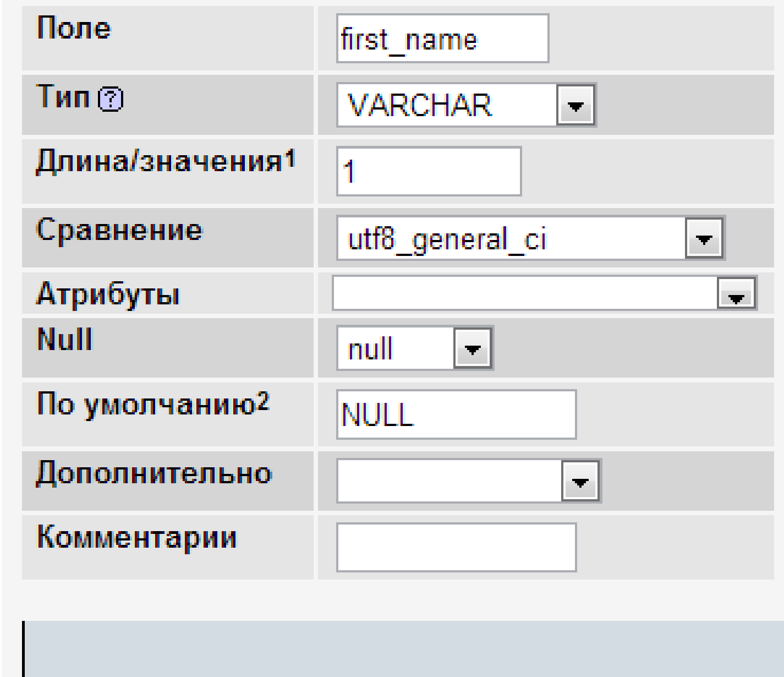Click the empty Комментарии text field
This screenshot has width=784, height=677.
point(456,548)
